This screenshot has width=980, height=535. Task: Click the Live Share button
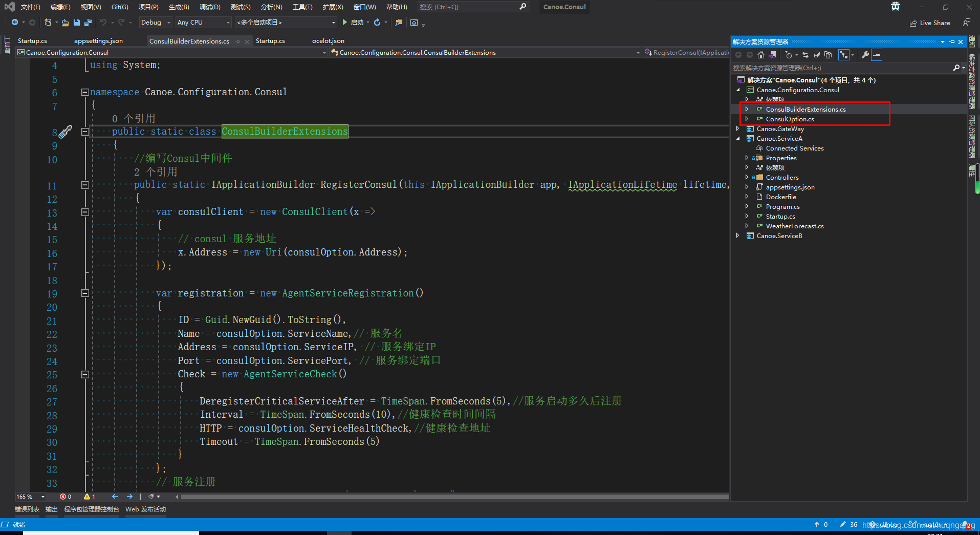930,23
